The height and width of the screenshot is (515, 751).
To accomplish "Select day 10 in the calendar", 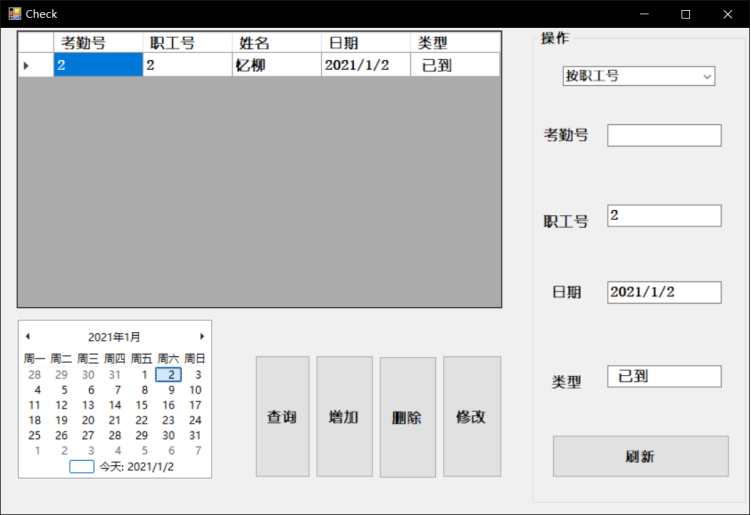I will pyautogui.click(x=195, y=390).
